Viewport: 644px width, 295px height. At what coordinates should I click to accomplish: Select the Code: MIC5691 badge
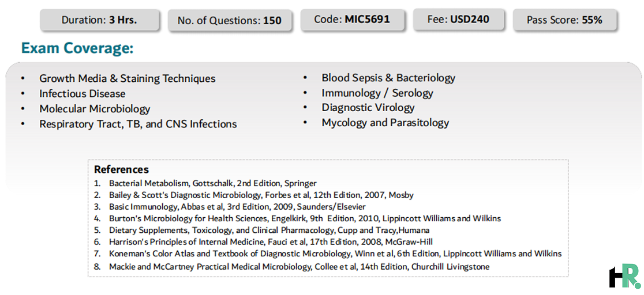352,19
